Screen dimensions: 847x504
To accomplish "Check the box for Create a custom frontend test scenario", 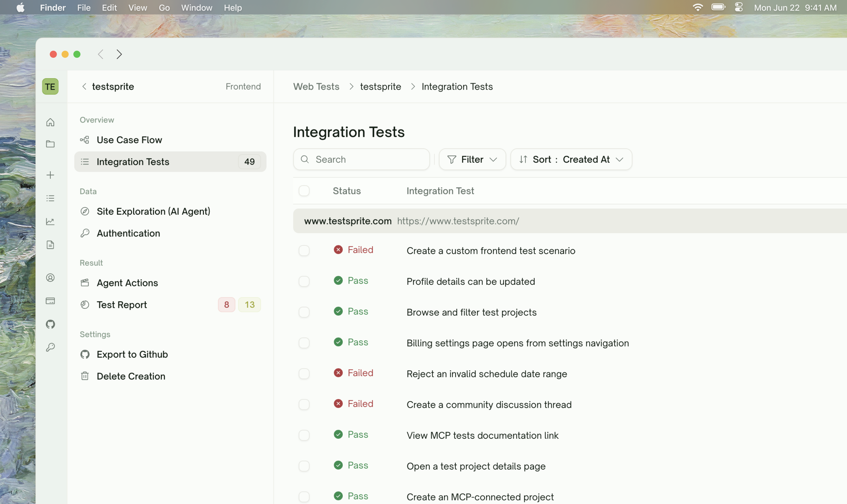I will pyautogui.click(x=304, y=251).
